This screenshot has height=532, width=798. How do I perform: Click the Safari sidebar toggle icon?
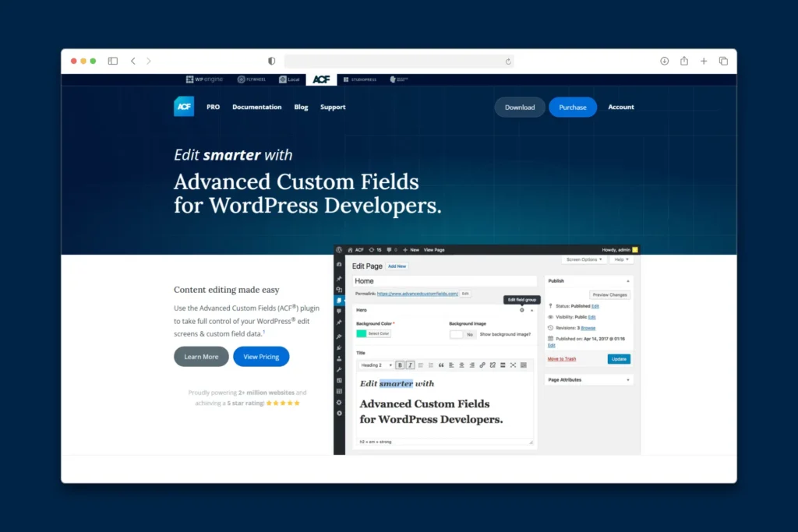(x=113, y=61)
